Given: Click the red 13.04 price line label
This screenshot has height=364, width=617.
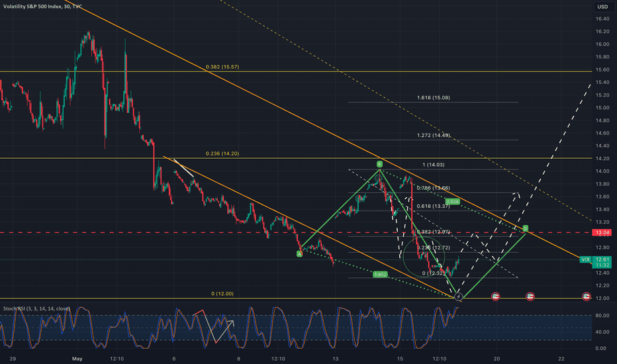Looking at the screenshot, I should click(602, 232).
